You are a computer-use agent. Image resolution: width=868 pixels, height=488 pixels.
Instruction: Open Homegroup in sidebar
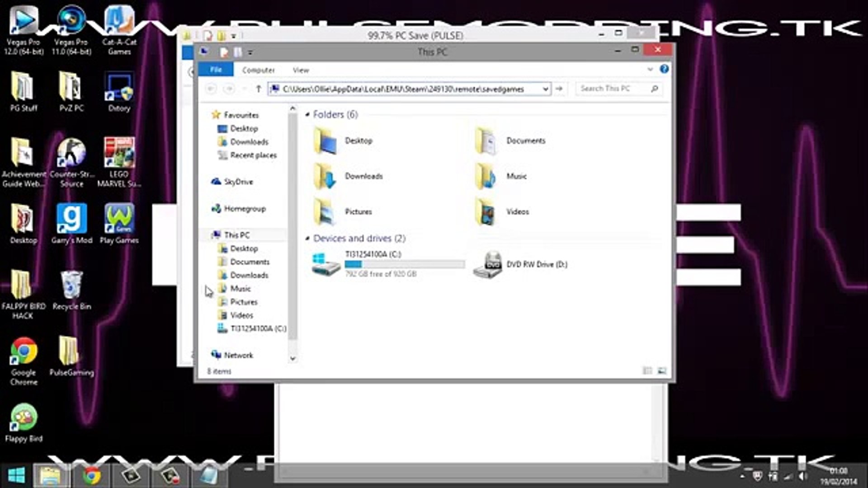click(244, 209)
